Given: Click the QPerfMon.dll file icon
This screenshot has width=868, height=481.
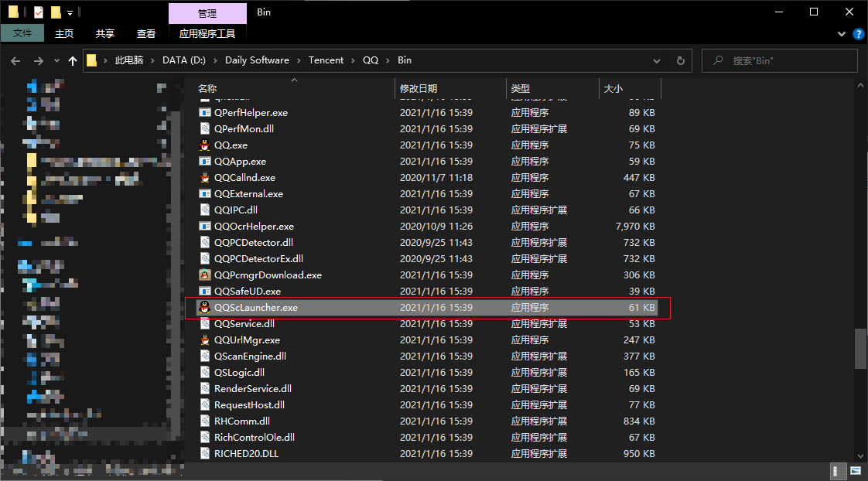Looking at the screenshot, I should 205,129.
